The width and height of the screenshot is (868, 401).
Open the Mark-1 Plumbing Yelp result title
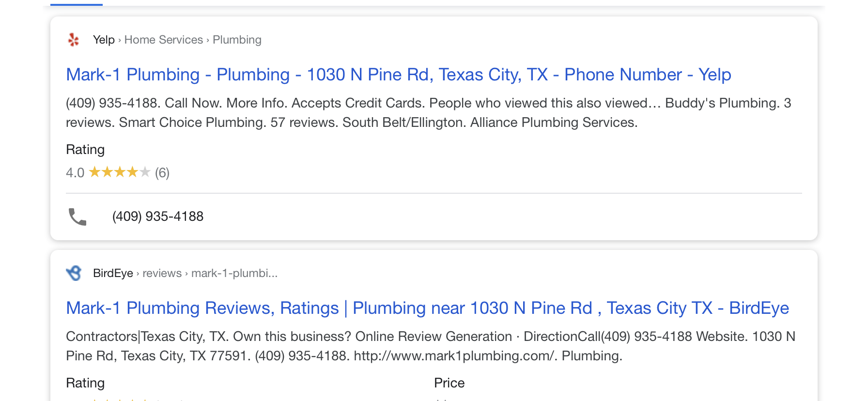[x=399, y=75]
